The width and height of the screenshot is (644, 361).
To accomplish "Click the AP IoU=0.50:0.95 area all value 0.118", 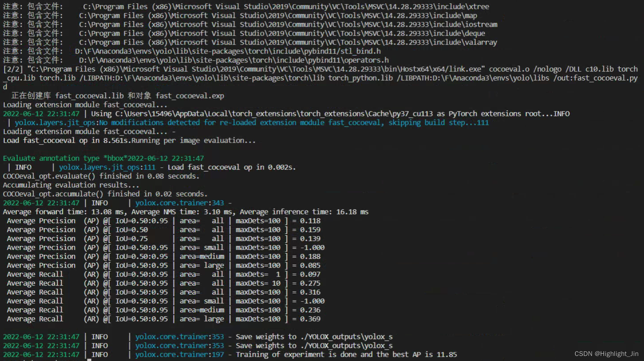I will click(x=310, y=221).
